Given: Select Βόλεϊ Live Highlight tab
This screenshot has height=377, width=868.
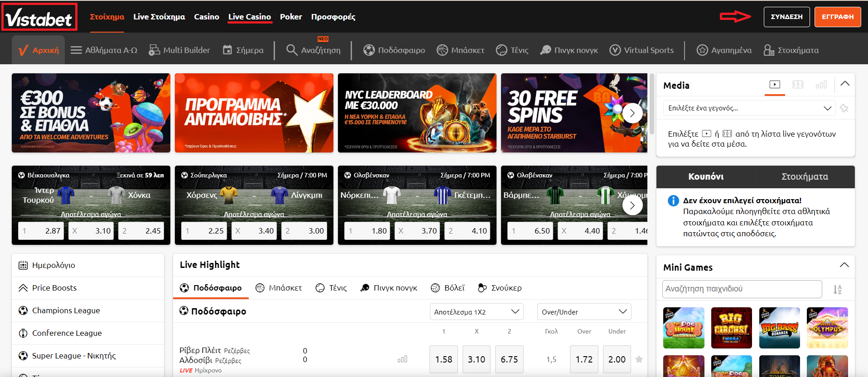Looking at the screenshot, I should tap(448, 288).
